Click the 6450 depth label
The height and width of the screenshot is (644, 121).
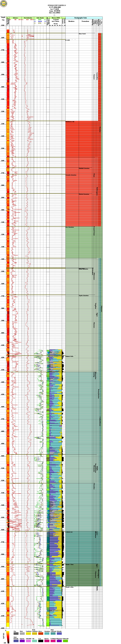[x=2, y=628]
